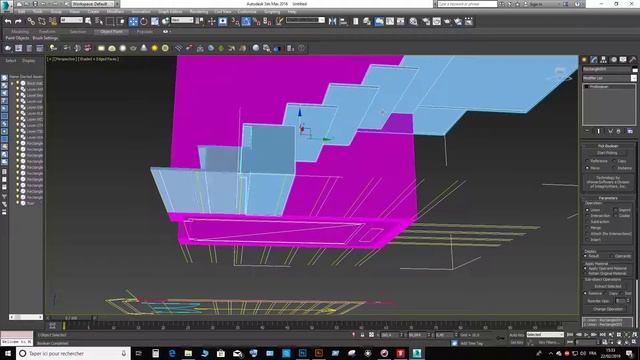Click the Change Operation button

click(x=607, y=309)
